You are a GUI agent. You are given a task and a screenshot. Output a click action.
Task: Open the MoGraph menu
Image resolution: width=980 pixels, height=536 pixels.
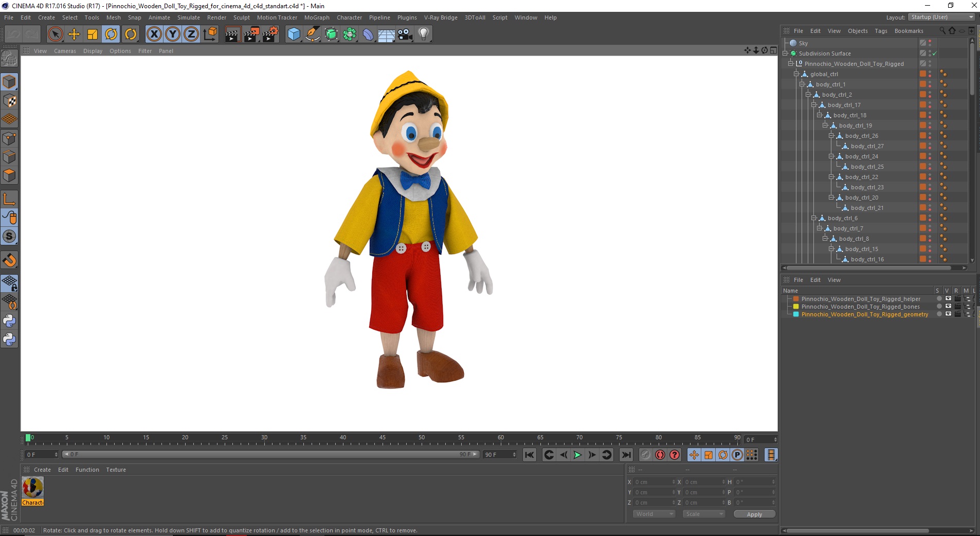(x=317, y=17)
